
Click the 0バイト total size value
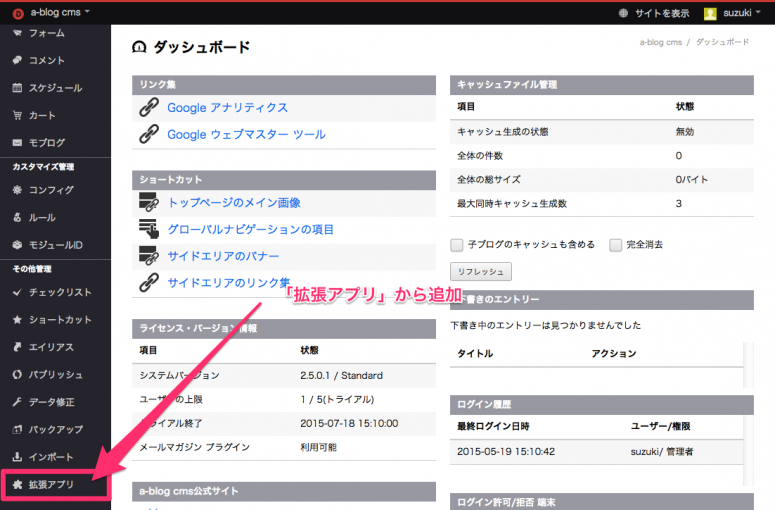[x=691, y=180]
